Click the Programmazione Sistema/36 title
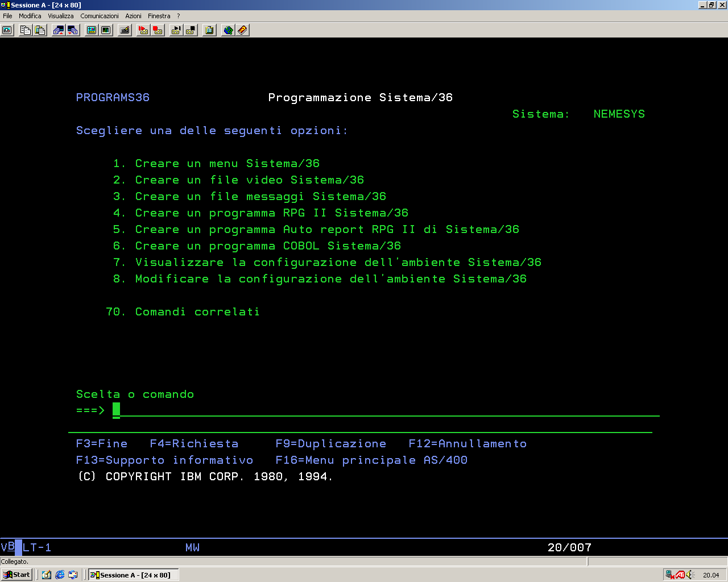Viewport: 728px width, 582px height. point(361,98)
